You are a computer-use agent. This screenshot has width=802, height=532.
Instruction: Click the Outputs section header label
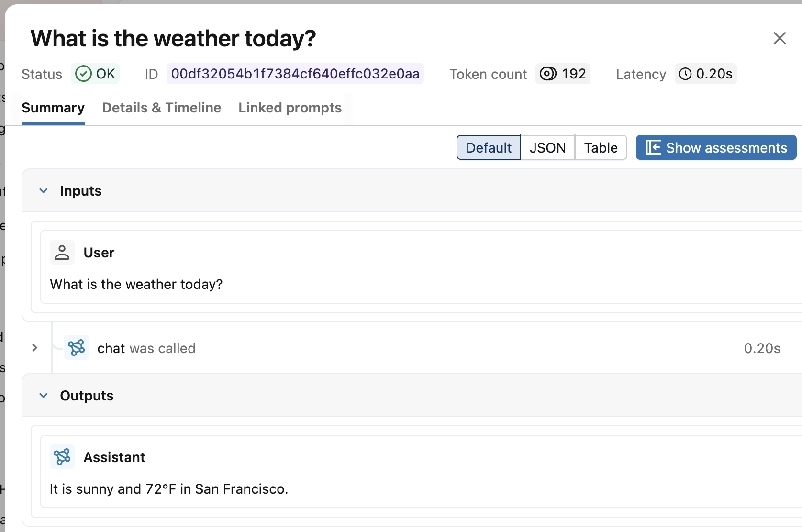pyautogui.click(x=87, y=396)
